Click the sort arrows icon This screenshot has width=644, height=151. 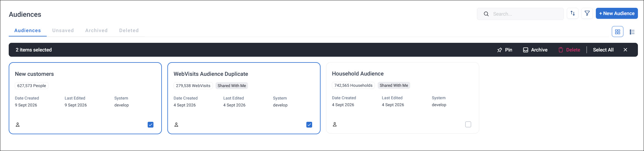573,13
